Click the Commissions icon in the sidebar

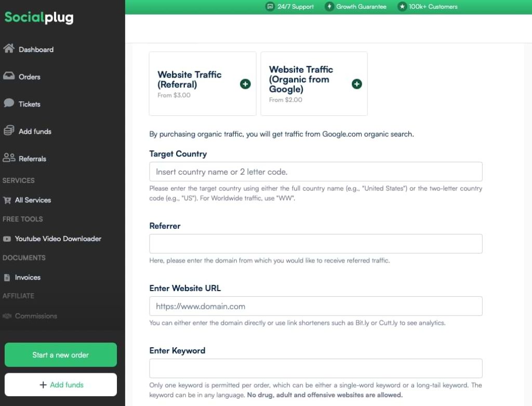point(9,316)
